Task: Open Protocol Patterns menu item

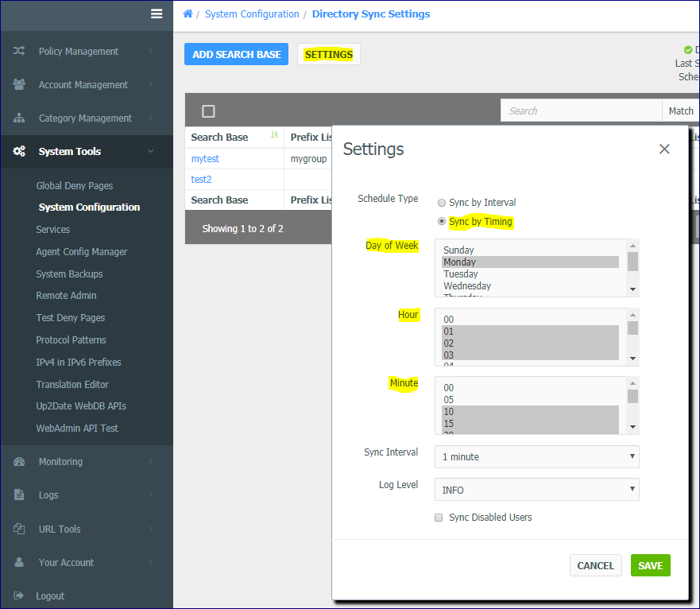Action: pyautogui.click(x=71, y=340)
